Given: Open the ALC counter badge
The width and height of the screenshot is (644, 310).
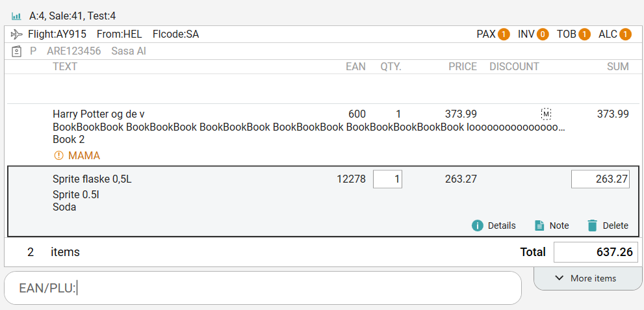Looking at the screenshot, I should pyautogui.click(x=625, y=34).
